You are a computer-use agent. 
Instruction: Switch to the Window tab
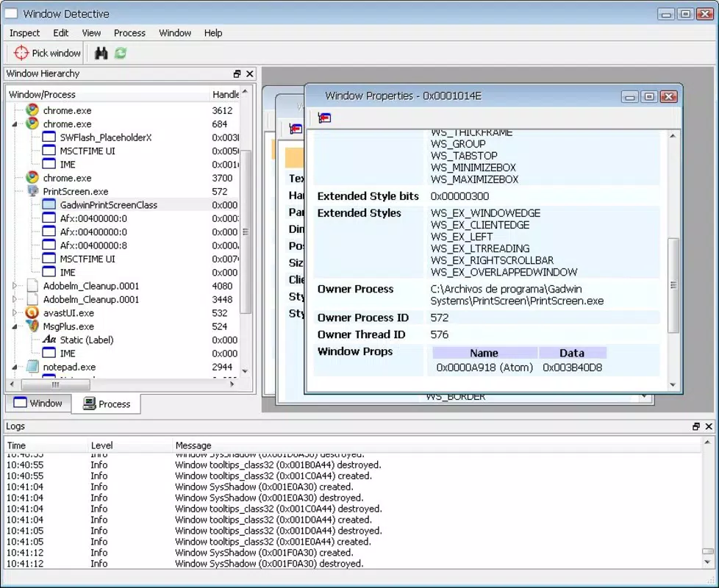pos(38,404)
